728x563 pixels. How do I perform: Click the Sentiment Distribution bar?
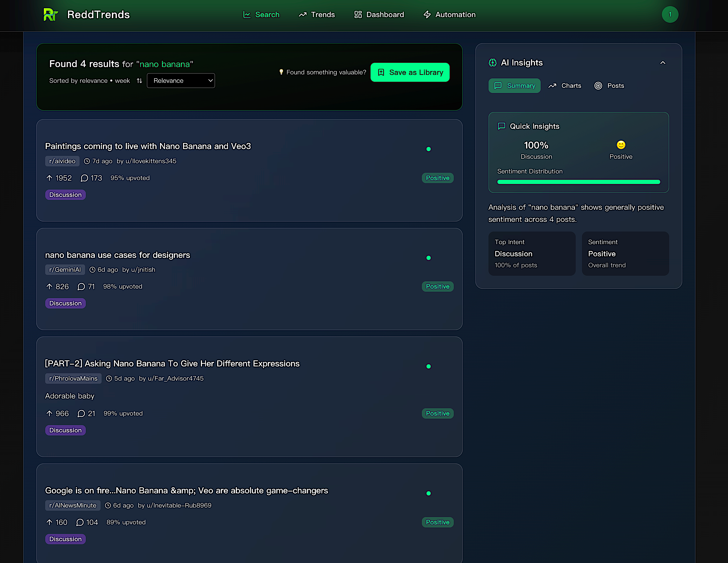click(x=578, y=182)
